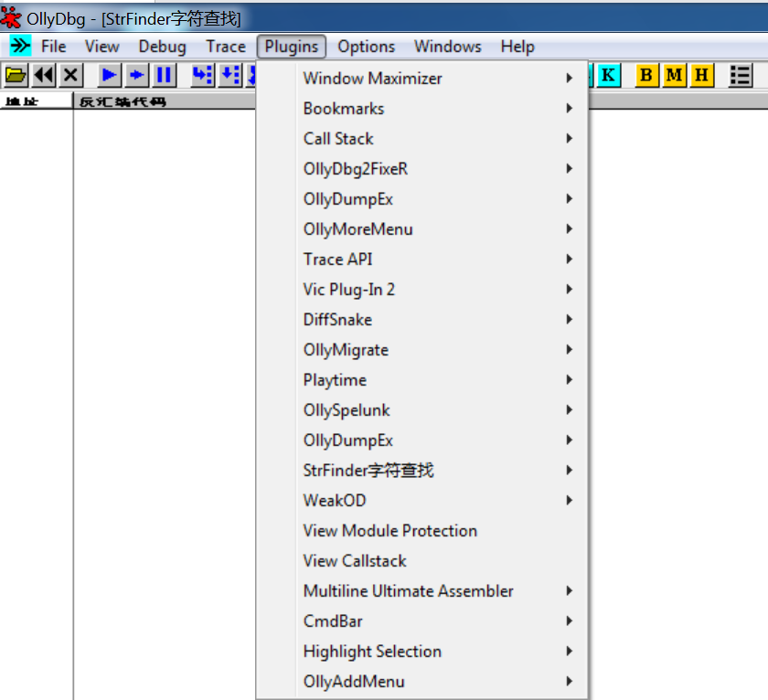This screenshot has height=700, width=768.
Task: Open the Call stack window (K icon)
Action: tap(608, 75)
